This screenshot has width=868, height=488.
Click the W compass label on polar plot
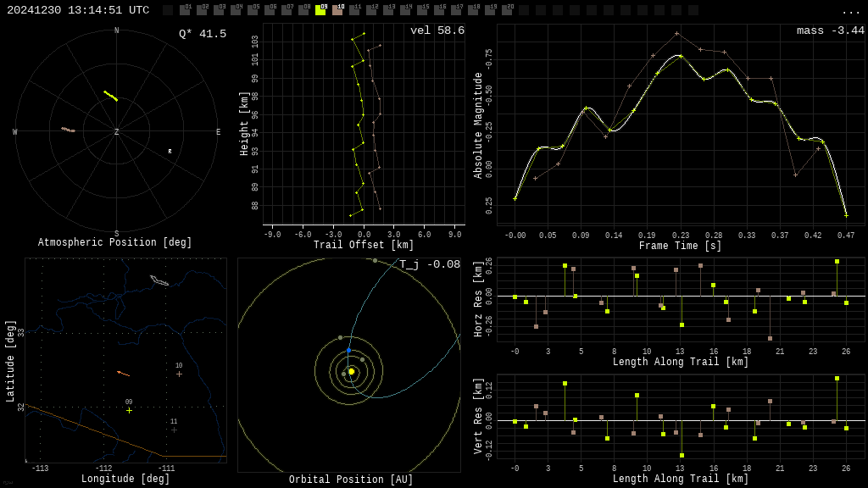15,131
